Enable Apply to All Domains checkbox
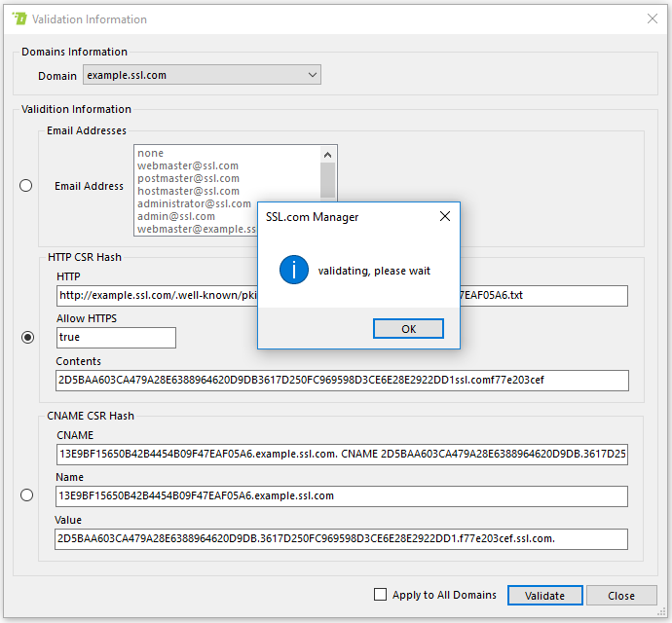This screenshot has width=672, height=623. pyautogui.click(x=381, y=595)
